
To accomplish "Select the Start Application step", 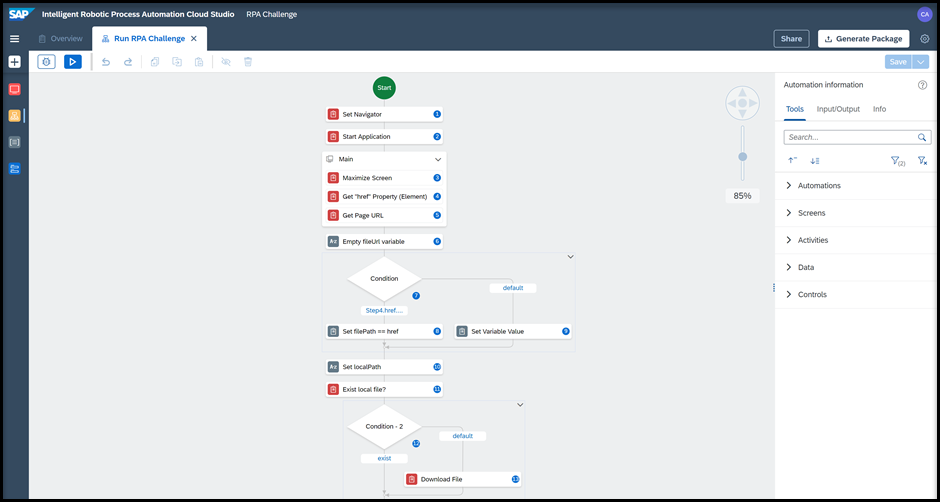I will 384,137.
